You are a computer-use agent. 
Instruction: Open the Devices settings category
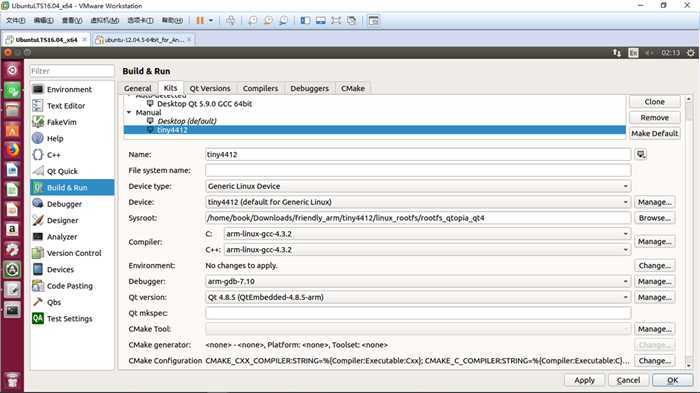point(72,269)
